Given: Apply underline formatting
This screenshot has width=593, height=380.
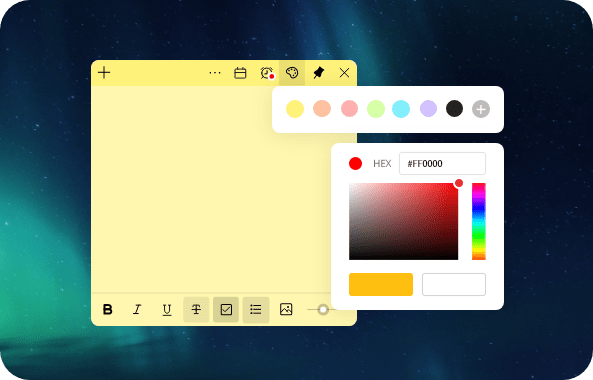Looking at the screenshot, I should (x=167, y=310).
